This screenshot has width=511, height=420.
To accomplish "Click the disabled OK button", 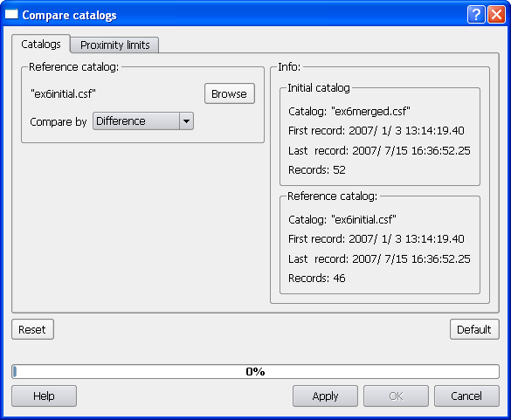I will point(396,396).
